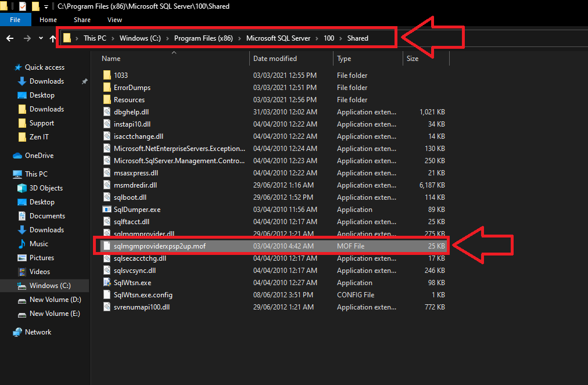Image resolution: width=588 pixels, height=385 pixels.
Task: Go forward with the Forward arrow
Action: [27, 38]
